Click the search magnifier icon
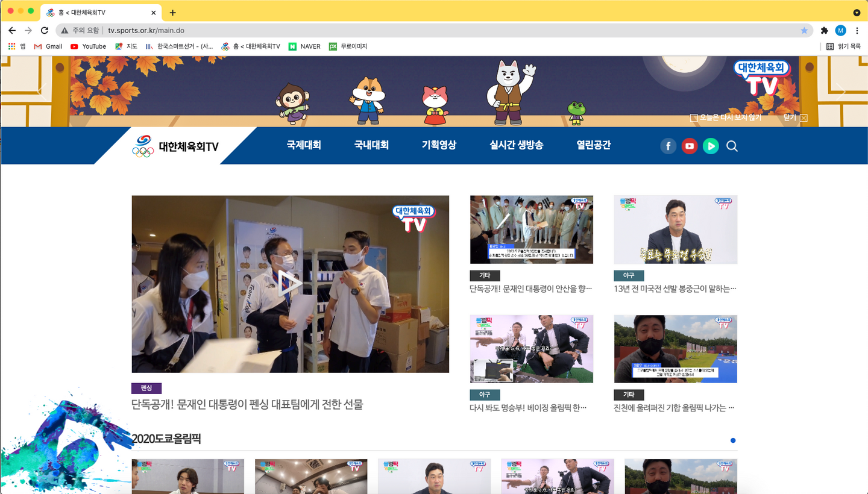Viewport: 868px width, 494px height. (x=732, y=146)
